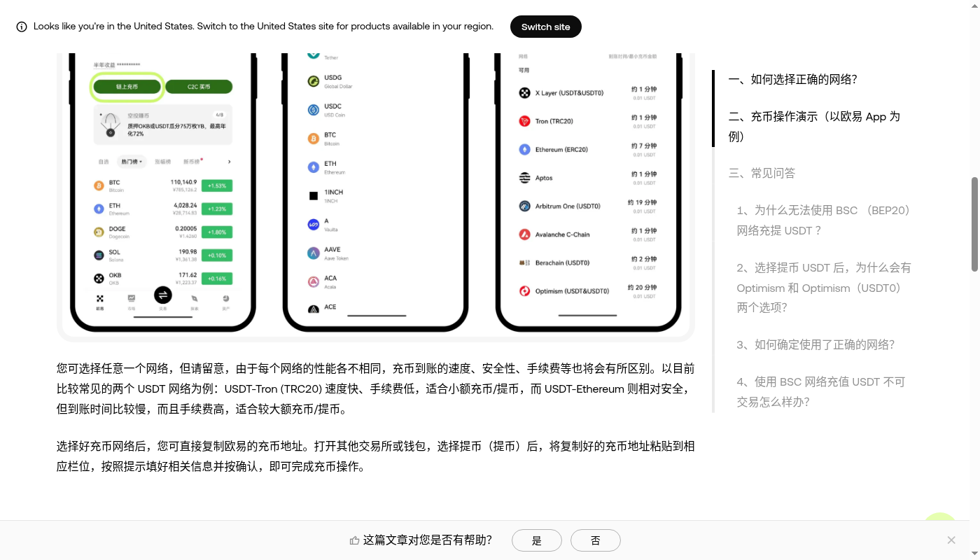The height and width of the screenshot is (560, 980).
Task: Open FAQ 1 about BSC (BEP20) network
Action: [823, 220]
